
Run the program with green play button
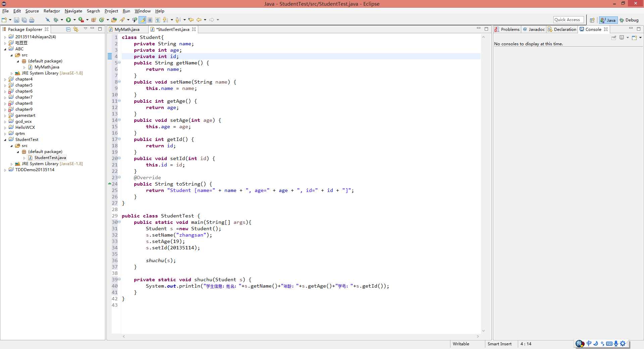click(68, 20)
